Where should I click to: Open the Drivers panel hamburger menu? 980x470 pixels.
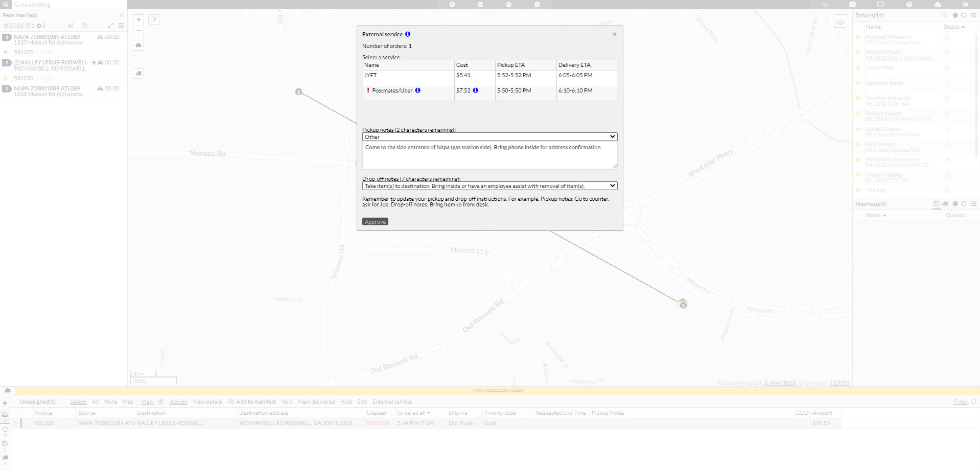974,15
